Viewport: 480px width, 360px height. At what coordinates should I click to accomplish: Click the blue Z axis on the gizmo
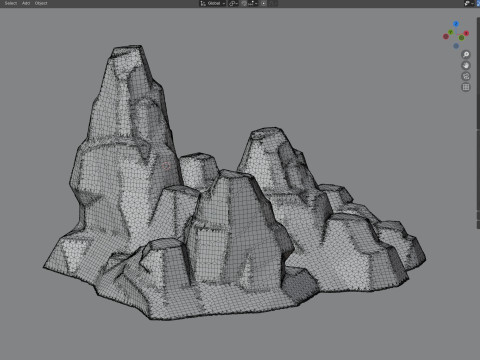pos(456,24)
